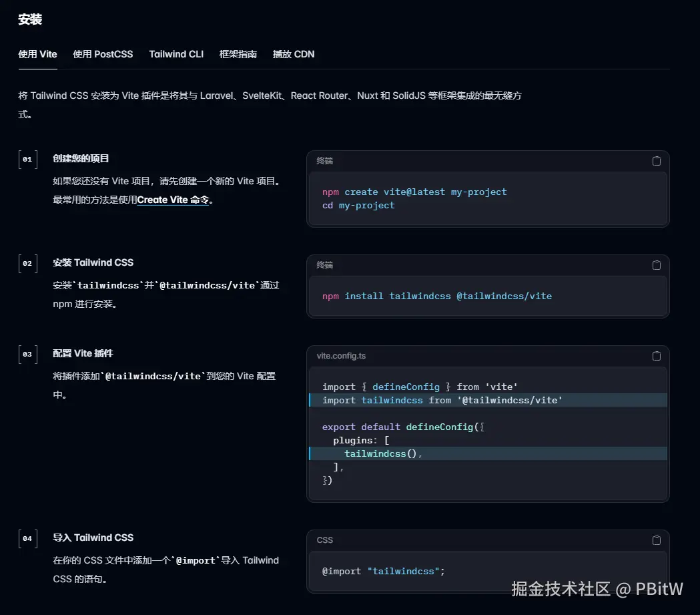Viewport: 700px width, 615px height.
Task: Copy the npm create vite terminal snippet
Action: click(x=656, y=161)
